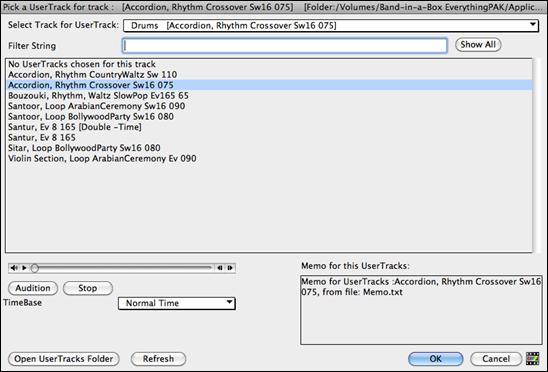Screen dimensions: 548x372
Task: Click the volume speaker icon in audition player
Action: [x=14, y=268]
